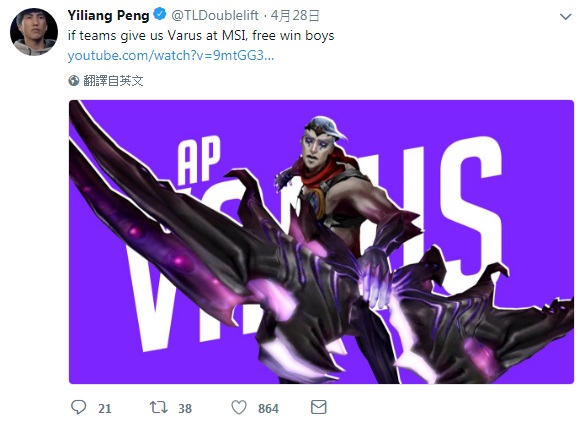Viewport: 582px width, 423px height.
Task: Click the blue verified badge
Action: [160, 14]
